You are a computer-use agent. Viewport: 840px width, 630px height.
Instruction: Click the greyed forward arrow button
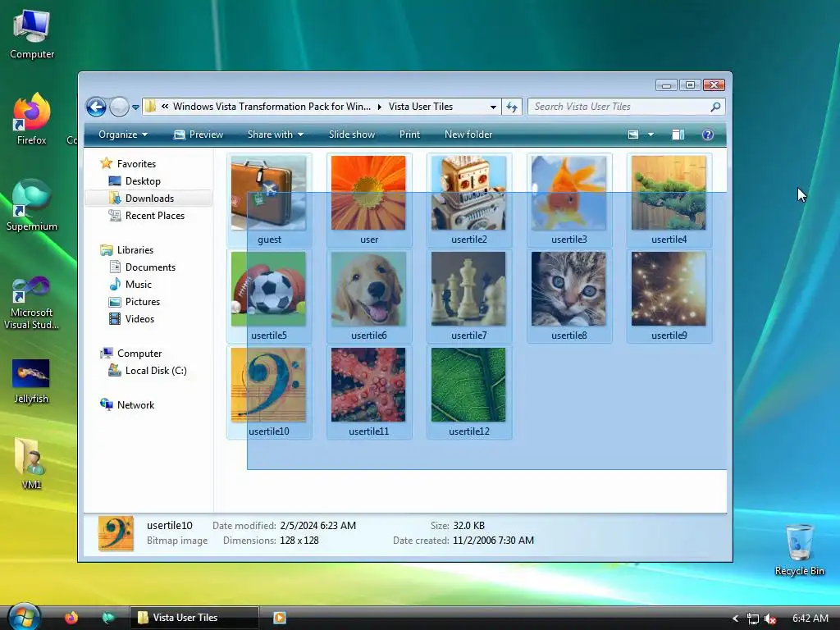tap(119, 107)
